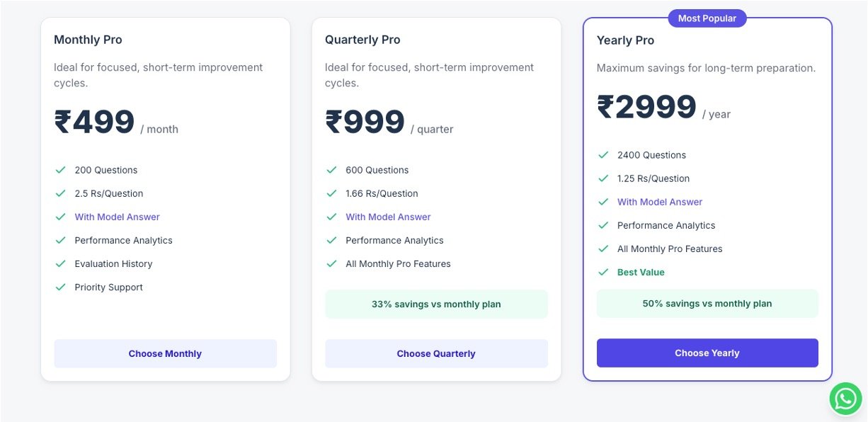
Task: Click the checkmark next to Priority Support
Action: coord(60,287)
